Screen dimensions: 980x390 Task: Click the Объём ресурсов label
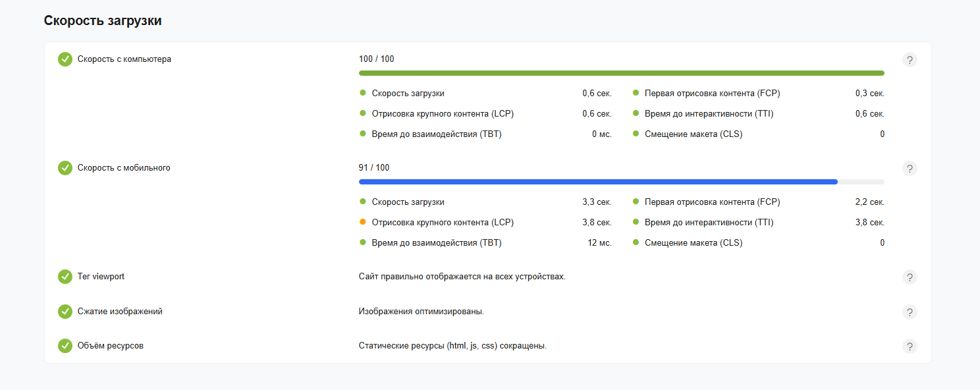(111, 346)
